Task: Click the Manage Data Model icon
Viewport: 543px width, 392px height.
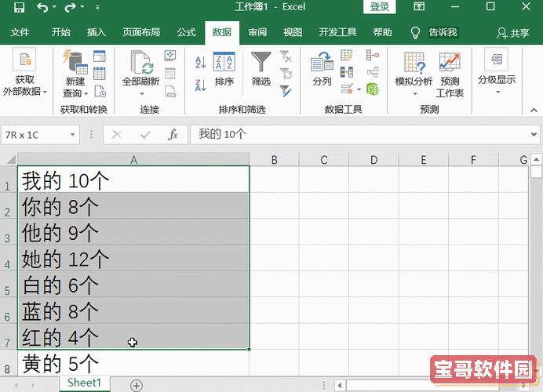Action: [373, 89]
